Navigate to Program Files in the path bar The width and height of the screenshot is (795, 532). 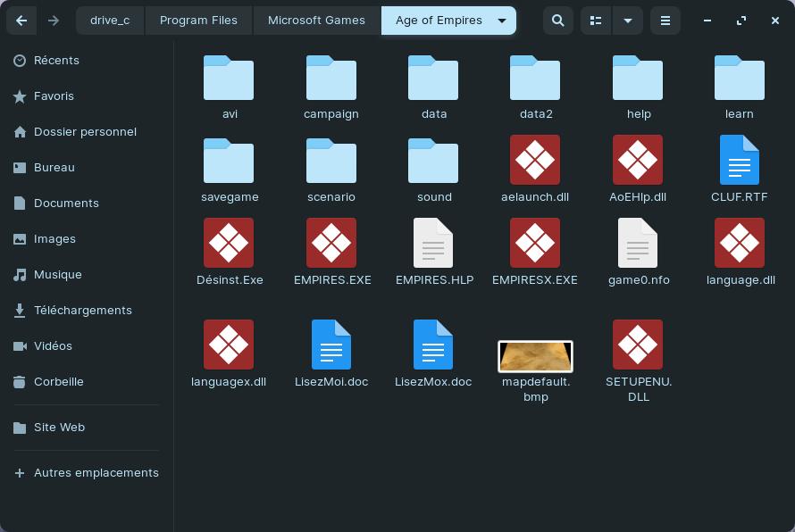198,21
